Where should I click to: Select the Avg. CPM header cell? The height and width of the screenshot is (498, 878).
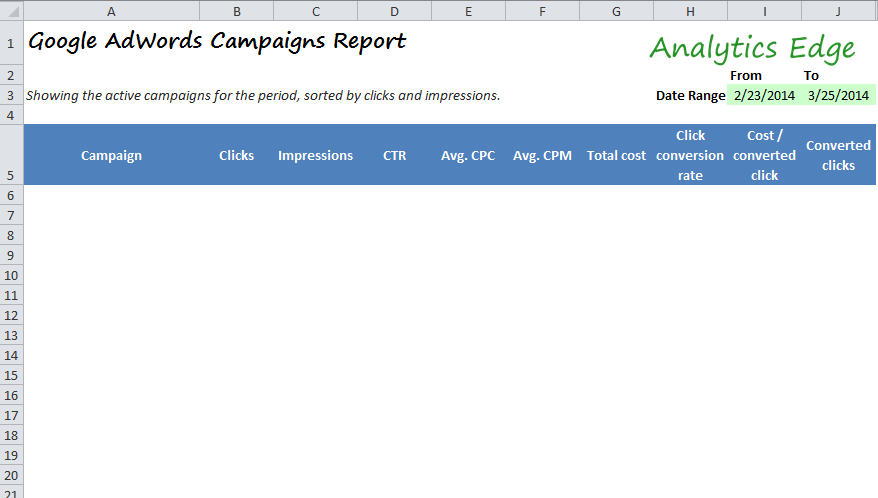click(x=542, y=155)
